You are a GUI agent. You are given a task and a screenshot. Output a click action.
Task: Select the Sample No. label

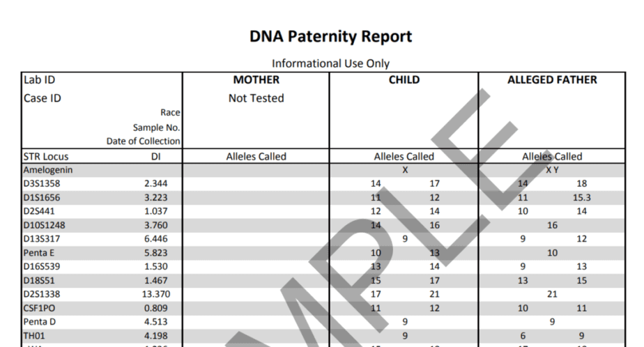pos(157,128)
